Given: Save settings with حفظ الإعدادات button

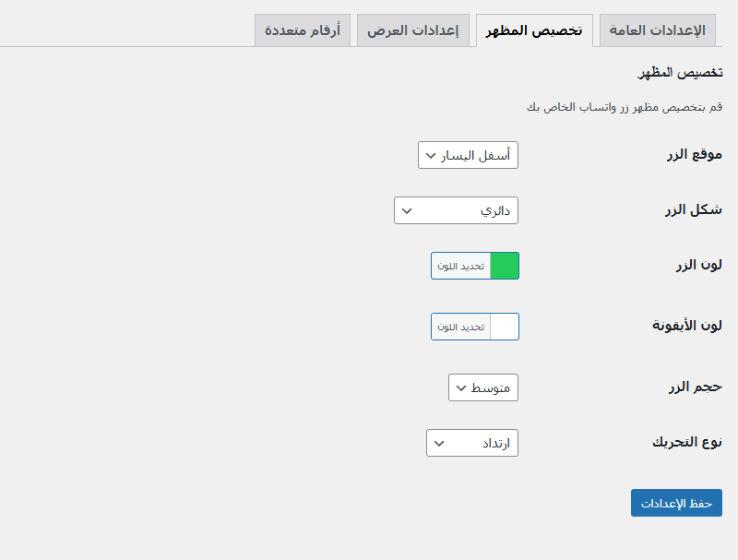Looking at the screenshot, I should [676, 503].
